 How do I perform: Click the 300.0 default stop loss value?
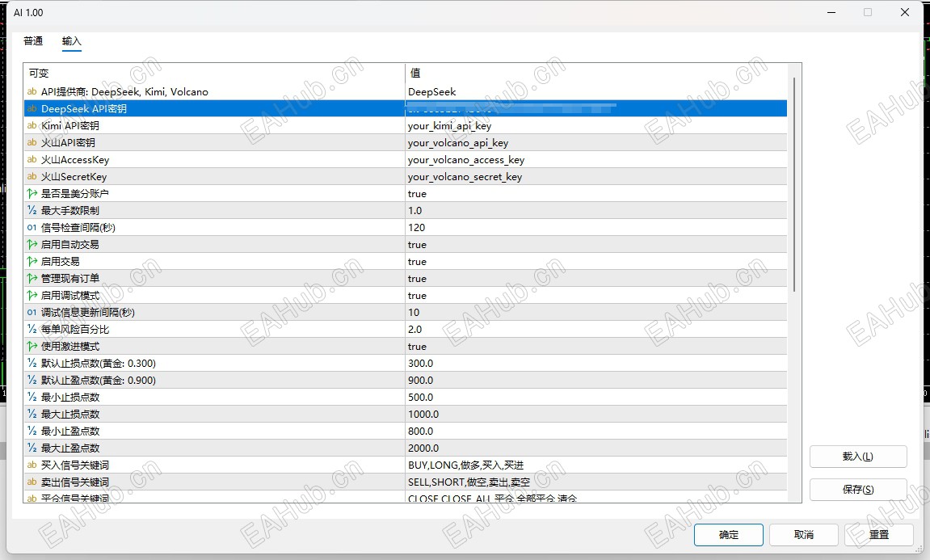[420, 363]
